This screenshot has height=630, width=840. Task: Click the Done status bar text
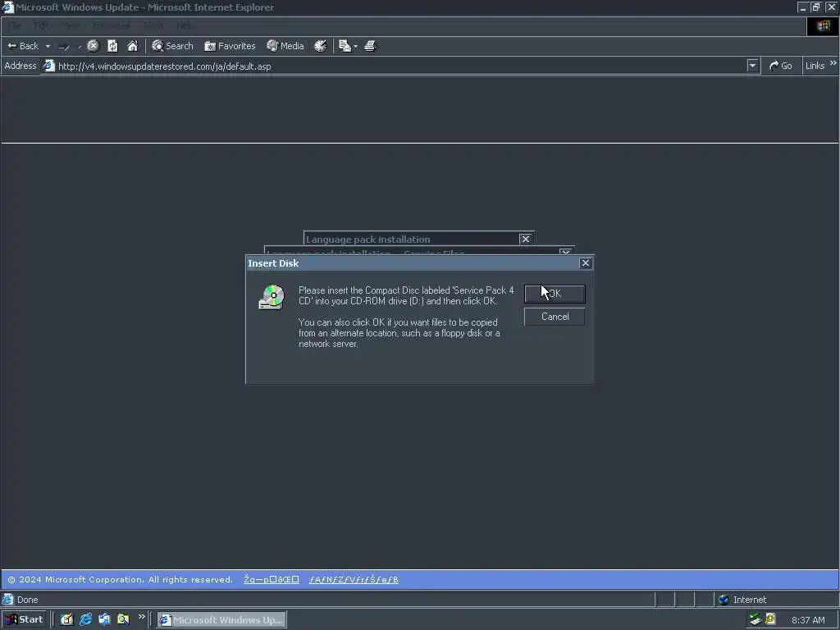tap(27, 600)
